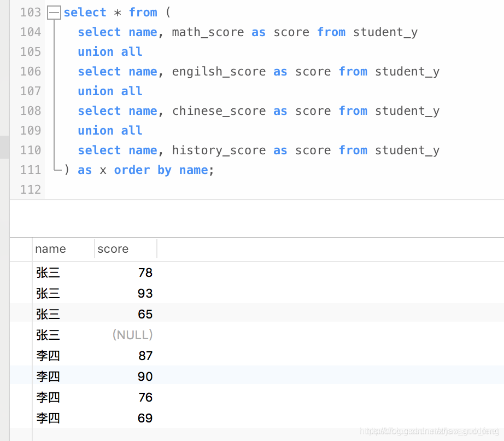Select the 李四 name cell beside score 87
504x441 pixels.
(x=63, y=356)
